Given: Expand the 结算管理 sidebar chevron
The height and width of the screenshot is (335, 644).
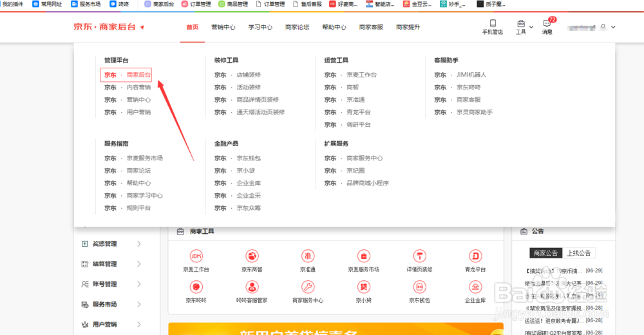Looking at the screenshot, I should (x=139, y=264).
